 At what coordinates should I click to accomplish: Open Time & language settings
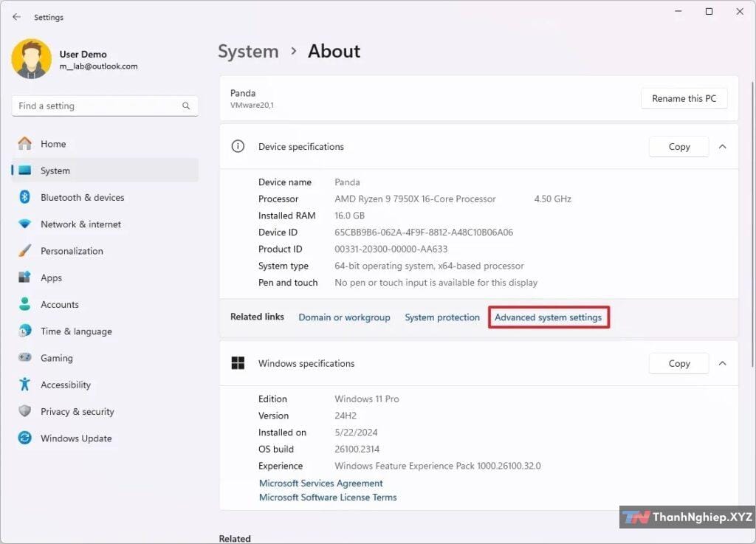pos(105,331)
